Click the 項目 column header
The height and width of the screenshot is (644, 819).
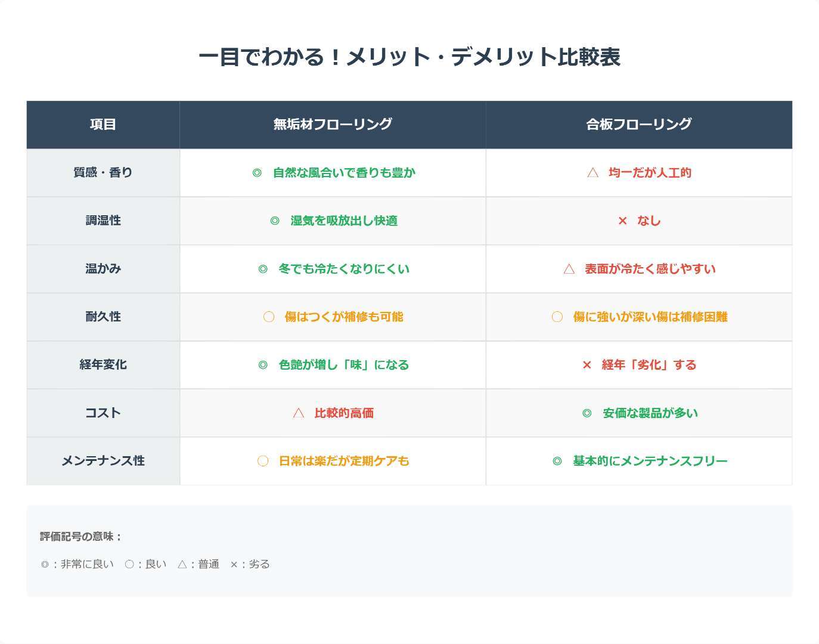pos(103,124)
